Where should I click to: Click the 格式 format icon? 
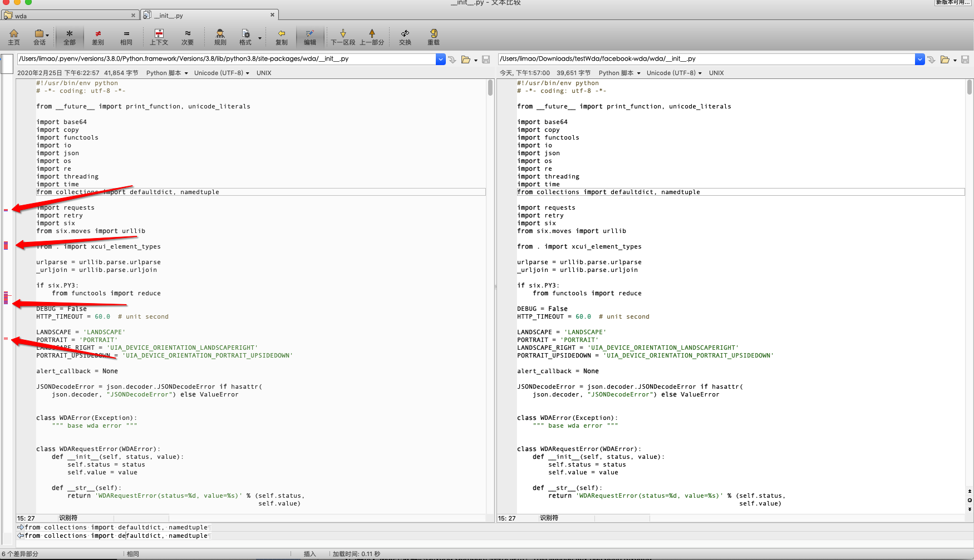(245, 37)
